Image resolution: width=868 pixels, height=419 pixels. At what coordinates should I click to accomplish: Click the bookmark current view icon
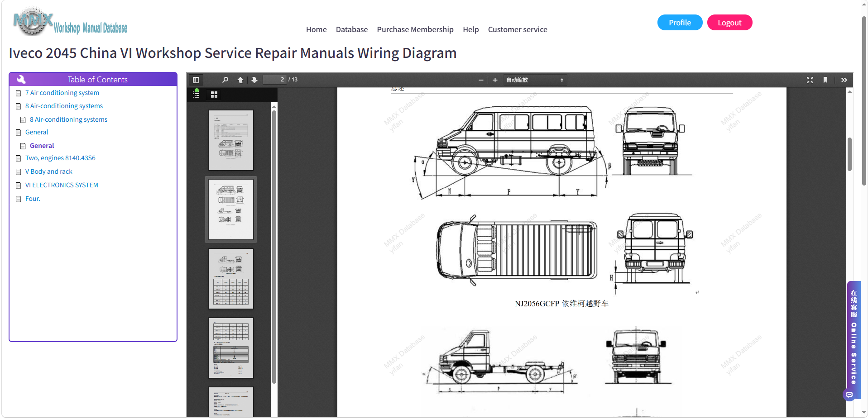click(825, 80)
